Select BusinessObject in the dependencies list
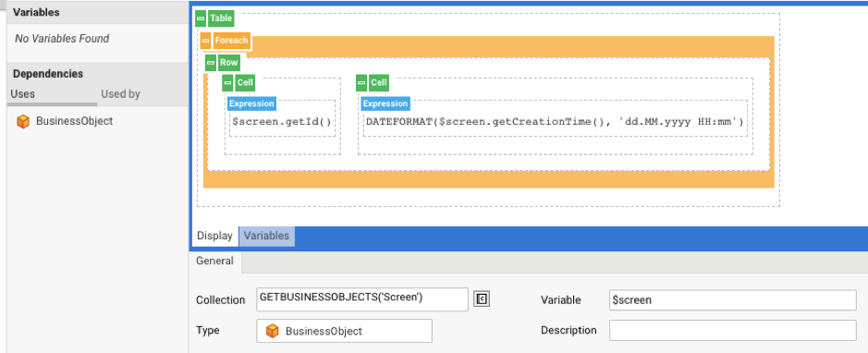Screen dimensions: 868x353 click(x=74, y=121)
